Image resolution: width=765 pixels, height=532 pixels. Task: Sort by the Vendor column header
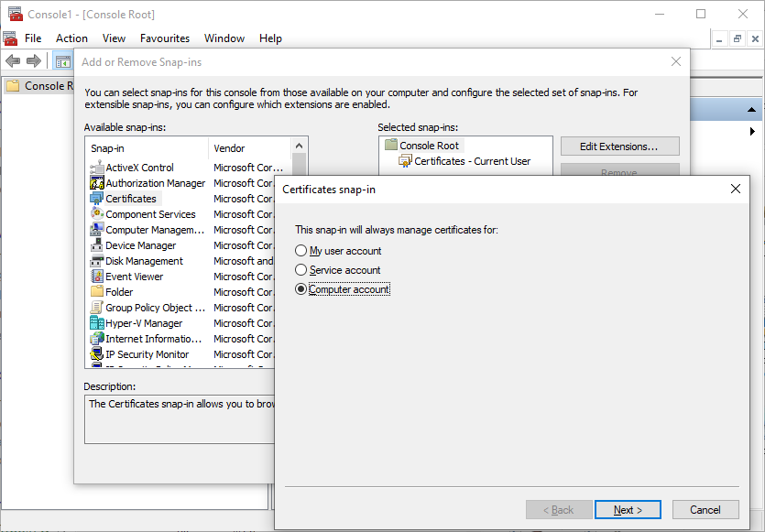point(250,148)
